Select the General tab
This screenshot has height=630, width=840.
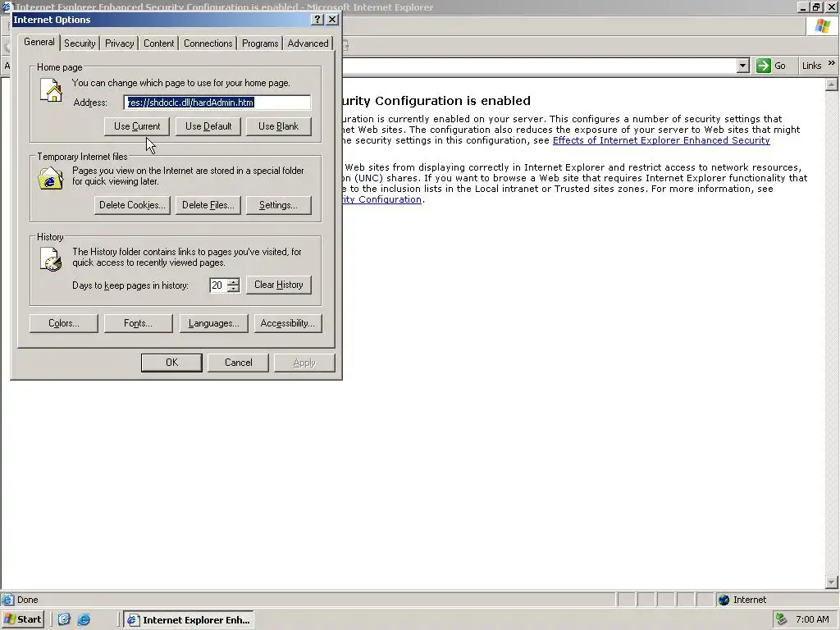point(39,43)
